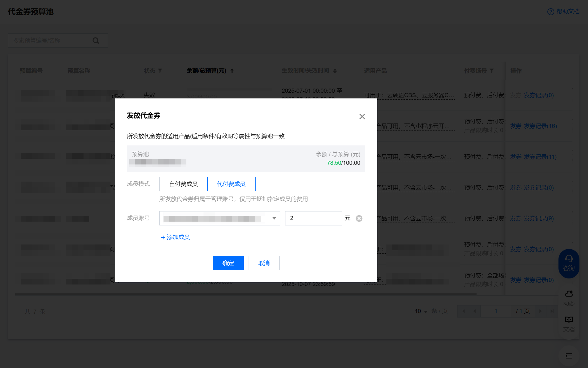Click the voucher amount input field

click(x=313, y=218)
